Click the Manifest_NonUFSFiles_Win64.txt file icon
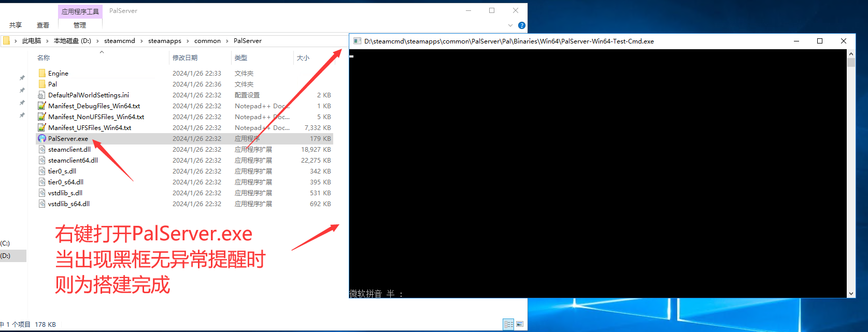 click(x=42, y=117)
